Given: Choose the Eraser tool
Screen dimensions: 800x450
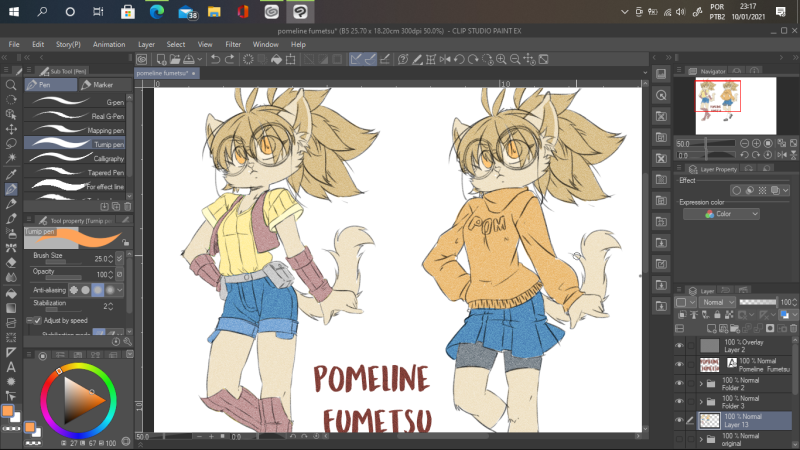Looking at the screenshot, I should click(11, 263).
